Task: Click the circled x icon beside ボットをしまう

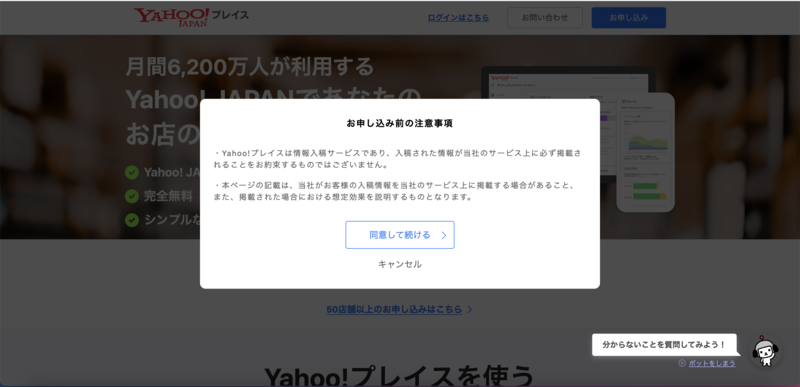Action: pos(682,364)
